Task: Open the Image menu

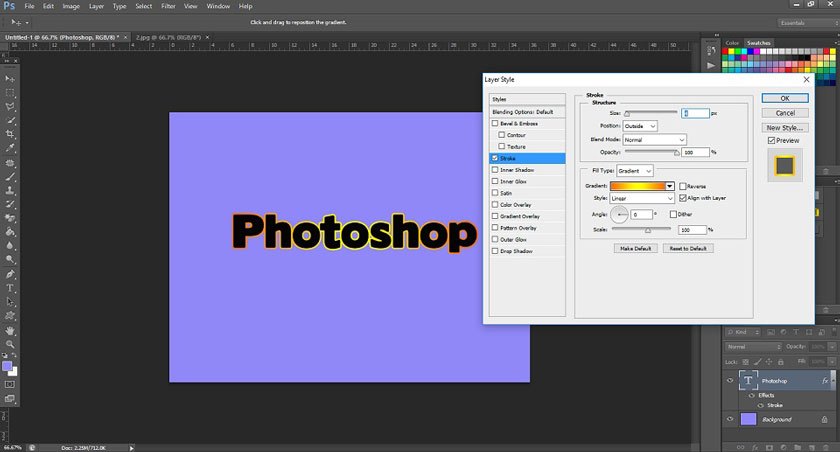Action: click(71, 6)
